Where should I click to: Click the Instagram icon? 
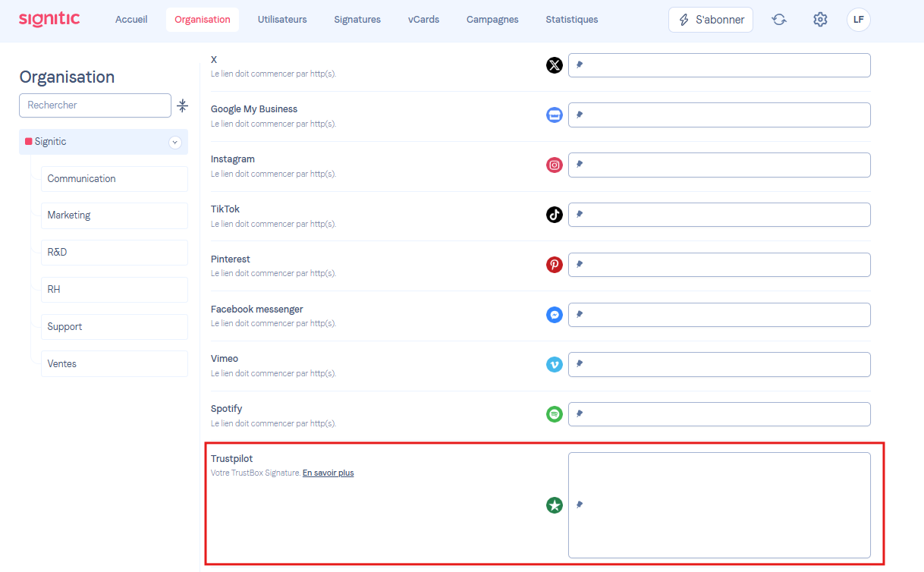click(555, 165)
